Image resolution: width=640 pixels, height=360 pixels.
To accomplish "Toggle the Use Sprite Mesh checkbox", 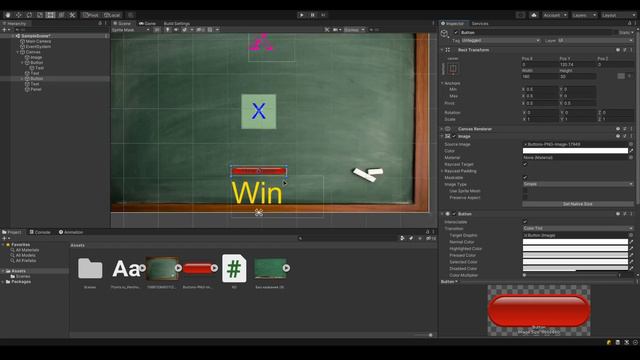I will point(525,191).
